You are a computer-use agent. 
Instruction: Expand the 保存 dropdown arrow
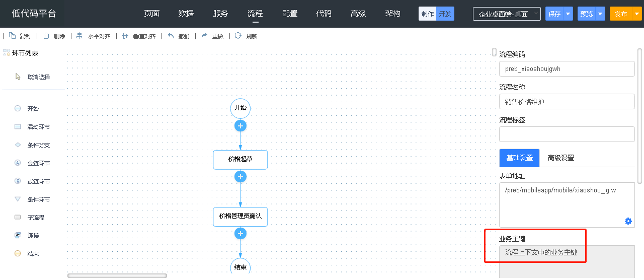click(x=568, y=14)
